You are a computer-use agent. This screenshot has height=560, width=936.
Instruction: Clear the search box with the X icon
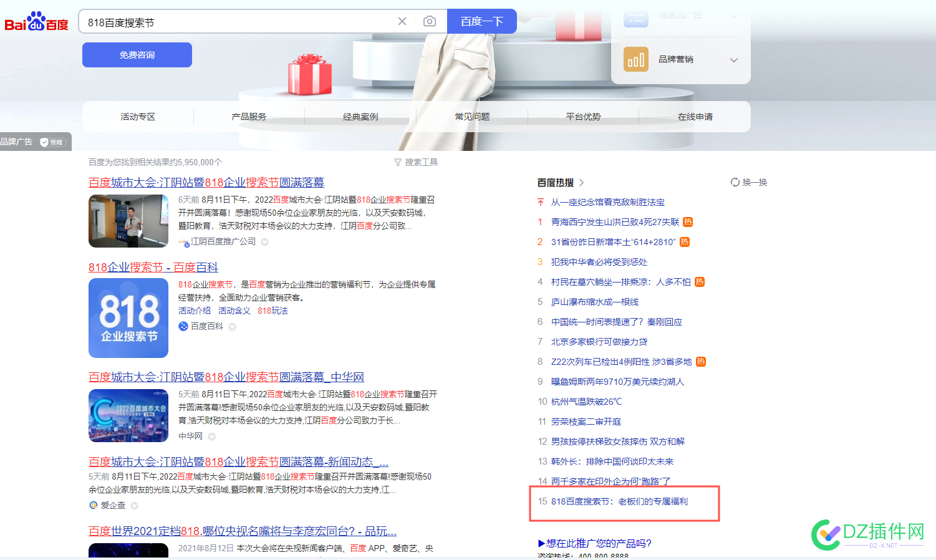(402, 21)
